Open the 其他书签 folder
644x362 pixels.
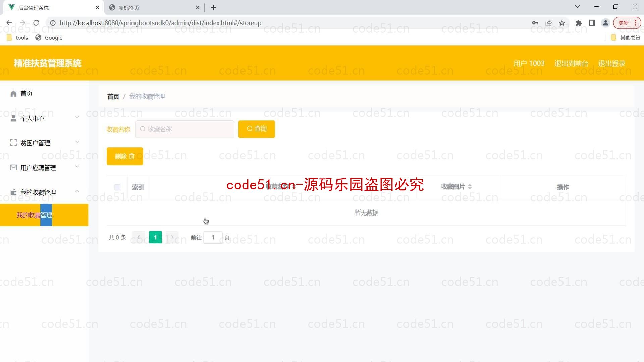626,38
